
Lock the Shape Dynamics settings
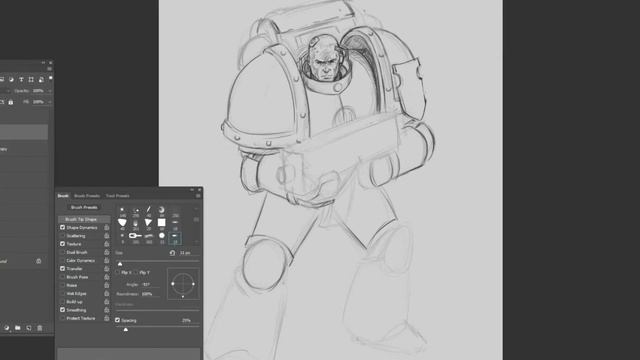(107, 227)
